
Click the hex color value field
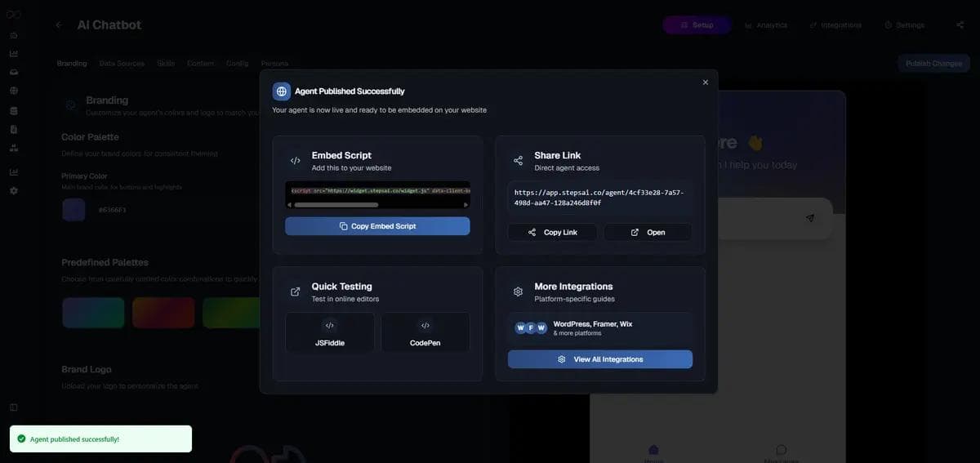(112, 210)
